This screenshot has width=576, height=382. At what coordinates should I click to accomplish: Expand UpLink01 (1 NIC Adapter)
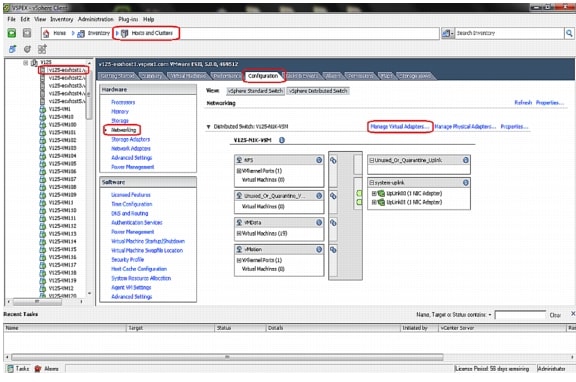374,202
